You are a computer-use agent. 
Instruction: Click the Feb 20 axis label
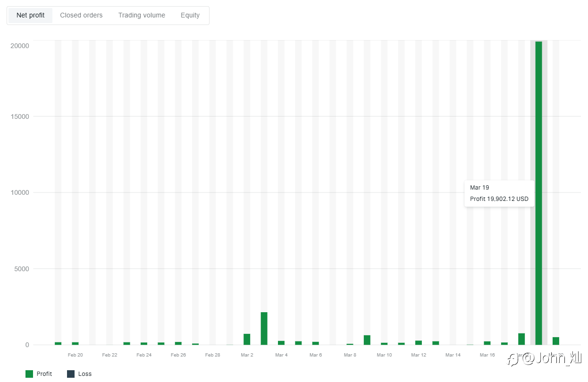click(76, 355)
